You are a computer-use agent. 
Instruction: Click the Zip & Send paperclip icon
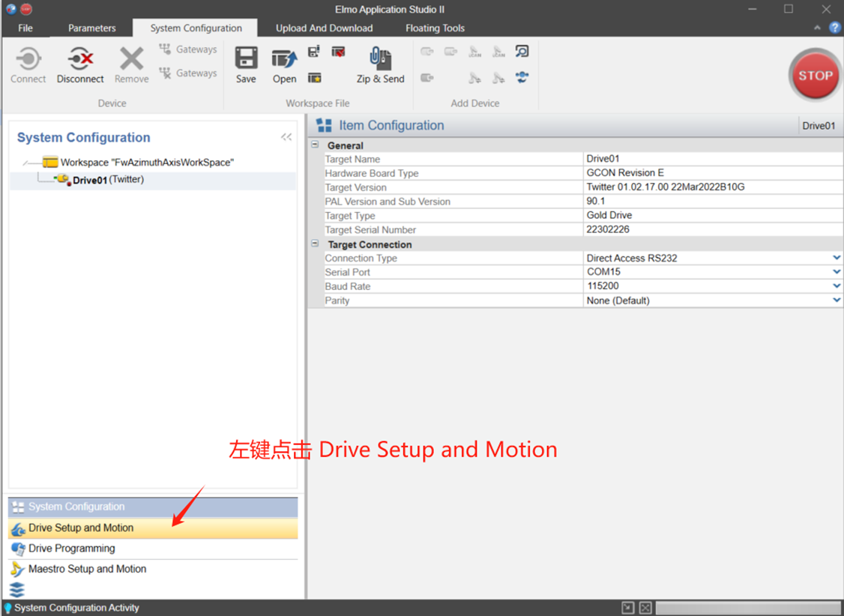380,58
